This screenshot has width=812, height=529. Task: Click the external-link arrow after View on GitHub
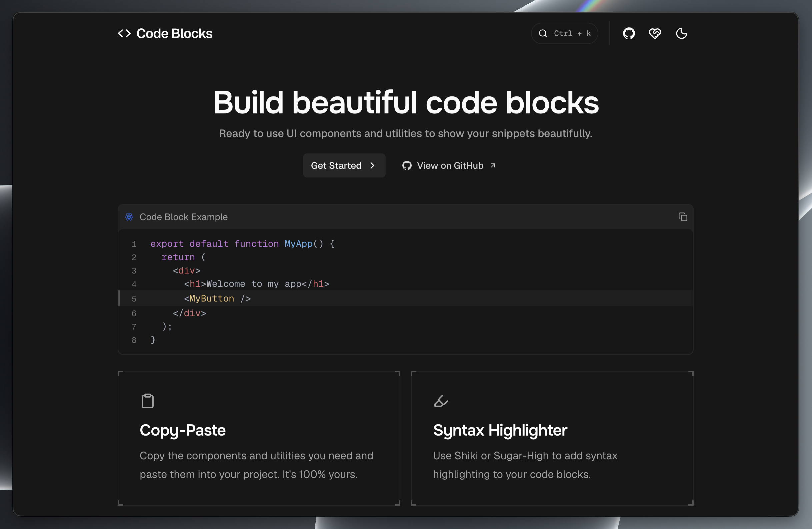[x=493, y=165]
